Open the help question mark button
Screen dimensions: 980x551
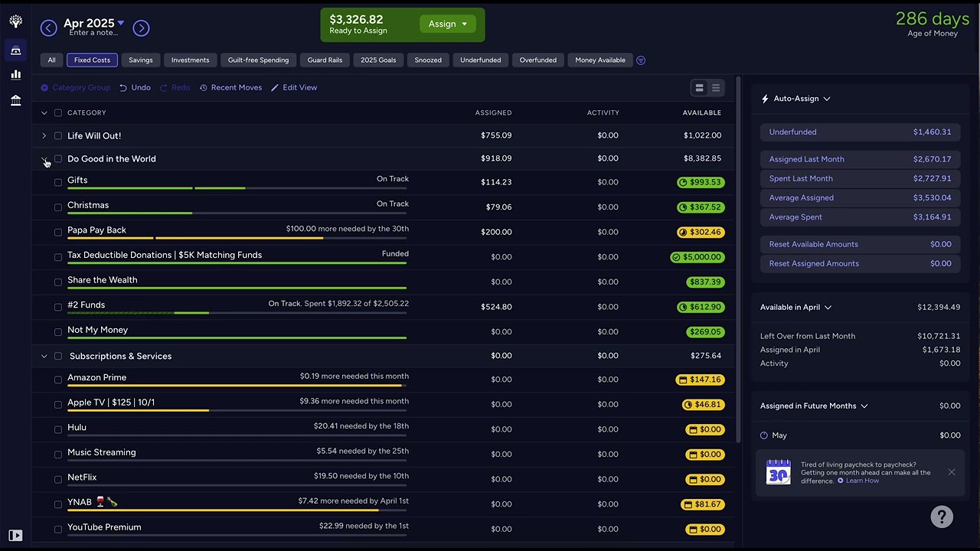[x=942, y=517]
